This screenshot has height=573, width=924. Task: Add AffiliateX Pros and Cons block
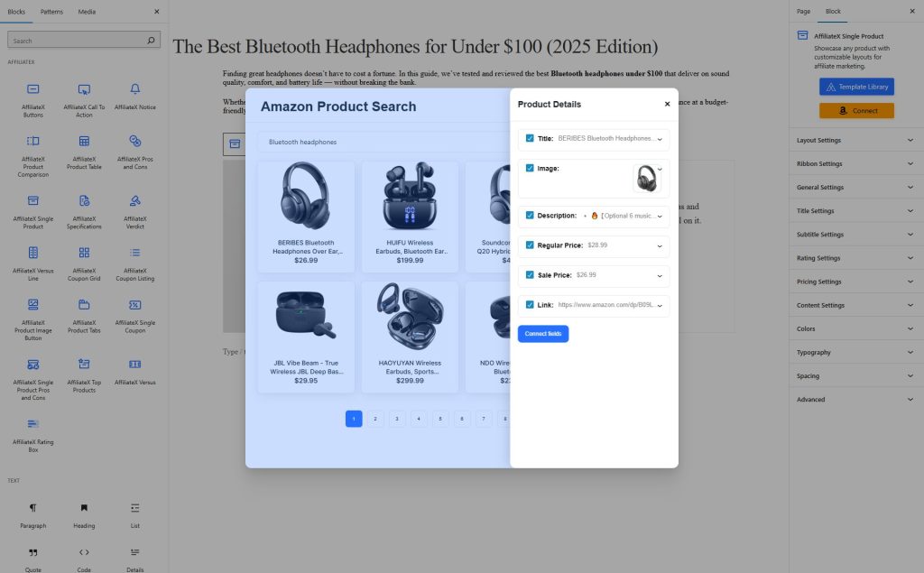[x=135, y=152]
